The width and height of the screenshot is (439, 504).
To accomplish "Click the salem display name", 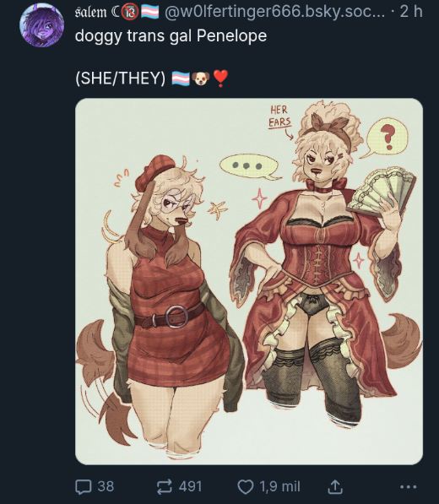I will (x=90, y=12).
